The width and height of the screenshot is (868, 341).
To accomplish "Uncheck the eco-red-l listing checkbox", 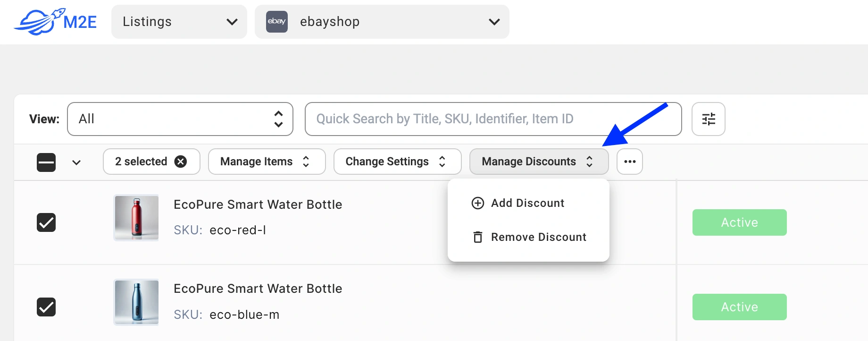I will 46,222.
